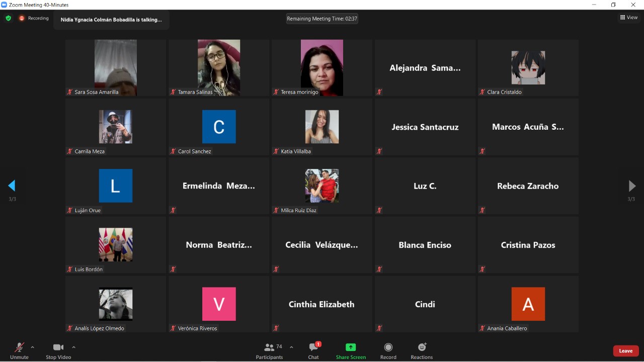644x362 pixels.
Task: Click Katia Villalba's profile photo
Action: pyautogui.click(x=322, y=127)
